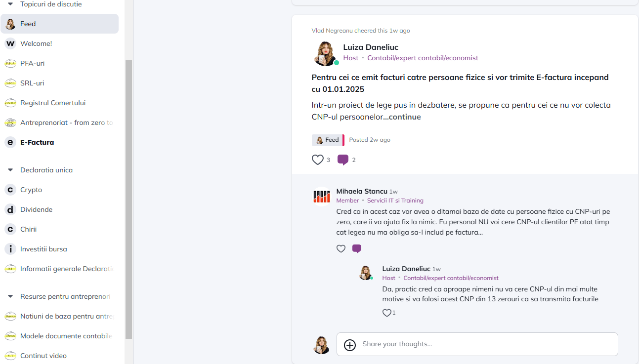Open the Crypto channel icon
639x364 pixels.
[x=10, y=190]
